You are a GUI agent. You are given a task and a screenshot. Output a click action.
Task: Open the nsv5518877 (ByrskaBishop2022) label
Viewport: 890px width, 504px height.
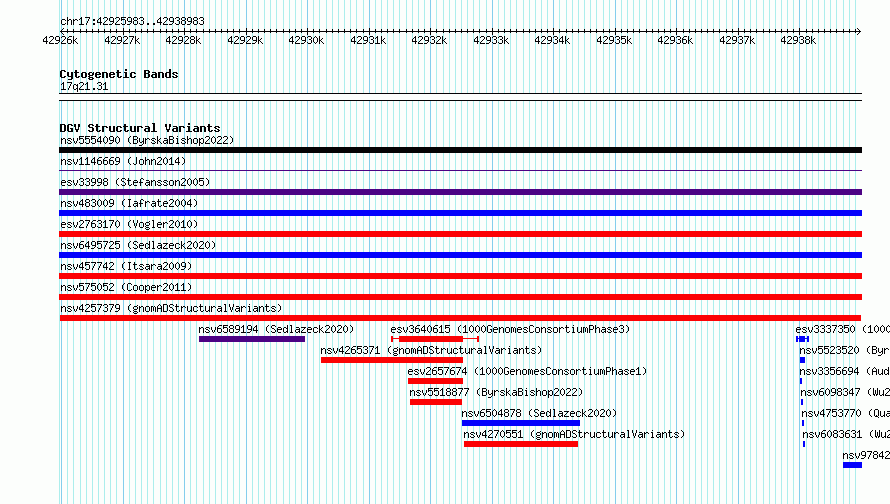coord(496,392)
